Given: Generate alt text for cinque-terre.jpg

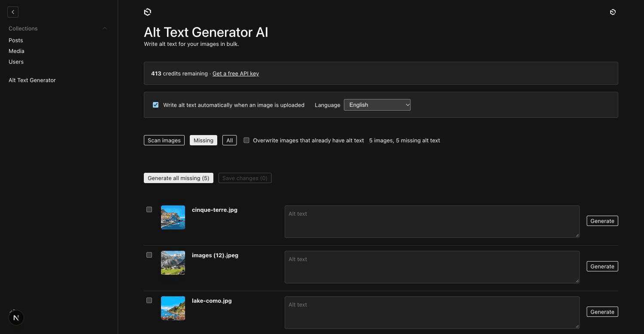Looking at the screenshot, I should [x=602, y=221].
